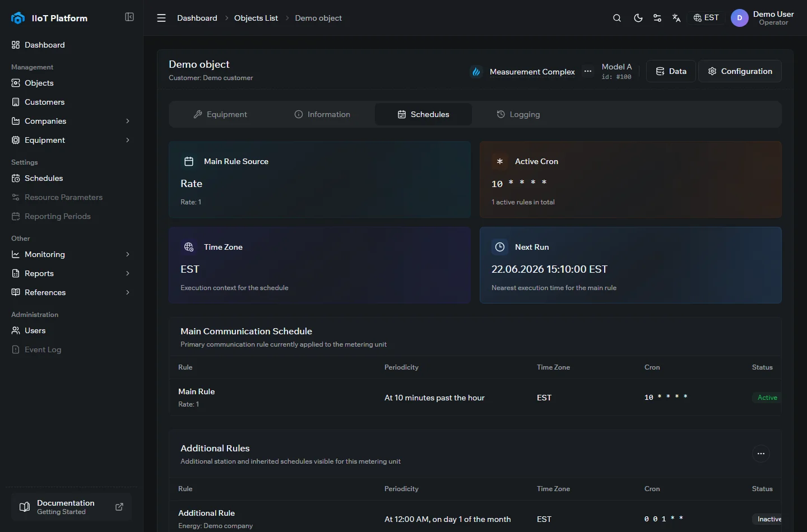Switch to the Equipment tab
This screenshot has height=532, width=807.
(x=220, y=114)
